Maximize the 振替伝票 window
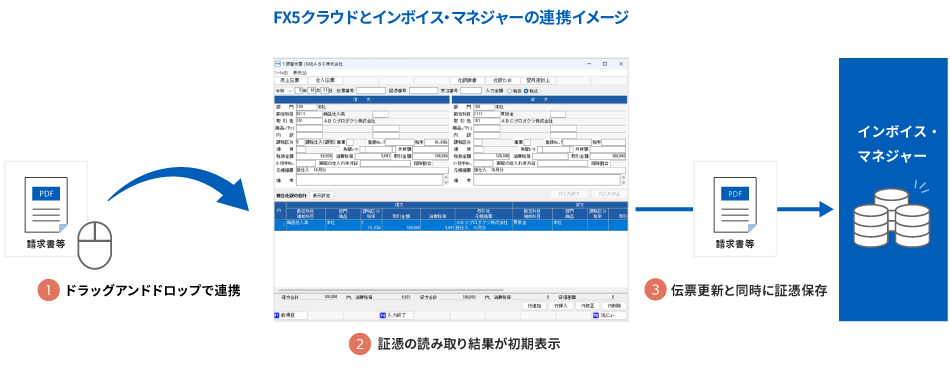Screen dimensions: 950x370 (x=605, y=64)
